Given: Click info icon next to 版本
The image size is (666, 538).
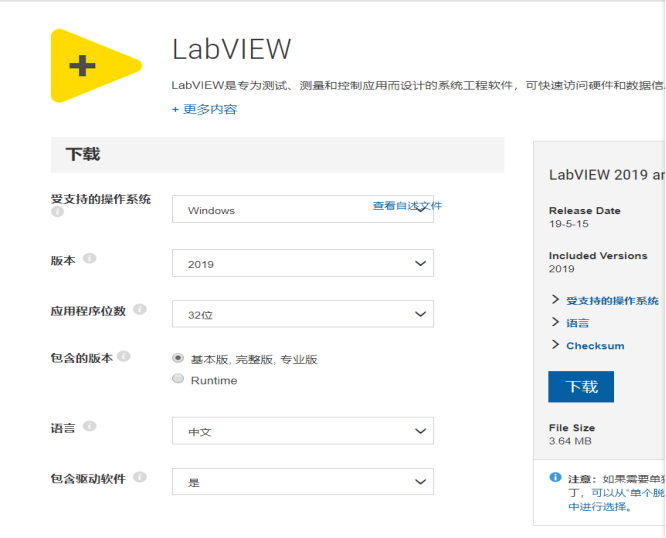Looking at the screenshot, I should point(89,258).
